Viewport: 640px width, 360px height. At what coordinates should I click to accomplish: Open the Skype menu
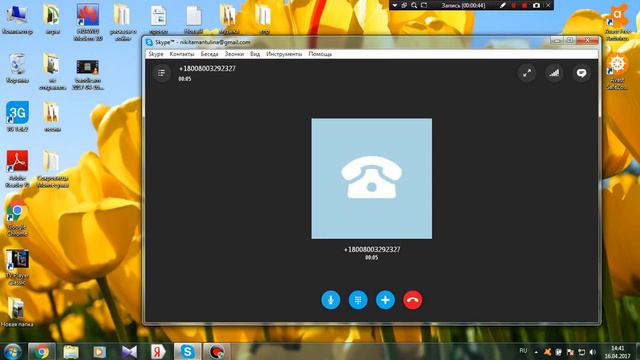click(x=156, y=54)
